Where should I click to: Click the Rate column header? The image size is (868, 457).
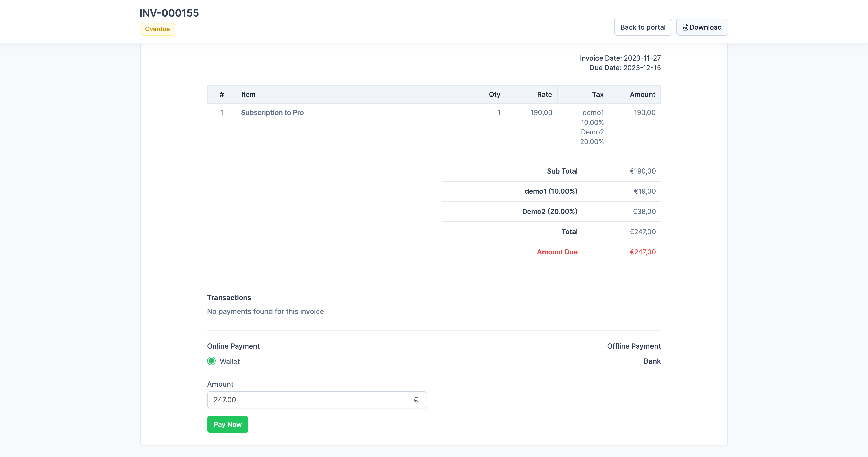544,94
